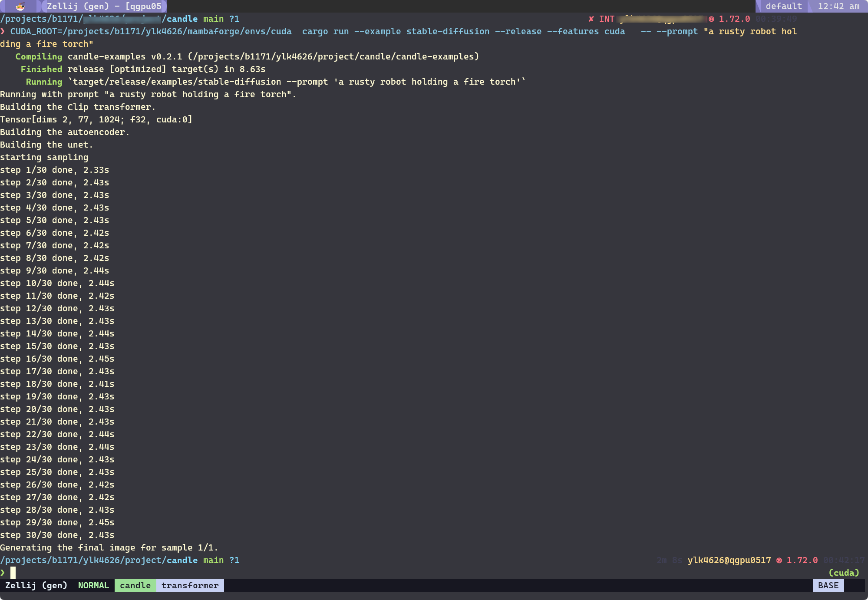Click the default workspace label in title bar

coord(783,6)
